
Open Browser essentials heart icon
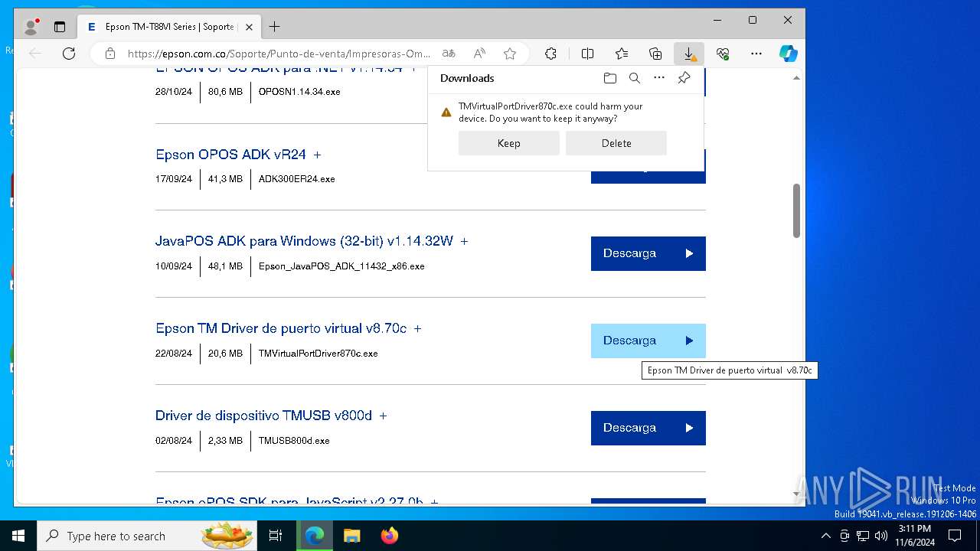click(x=723, y=54)
